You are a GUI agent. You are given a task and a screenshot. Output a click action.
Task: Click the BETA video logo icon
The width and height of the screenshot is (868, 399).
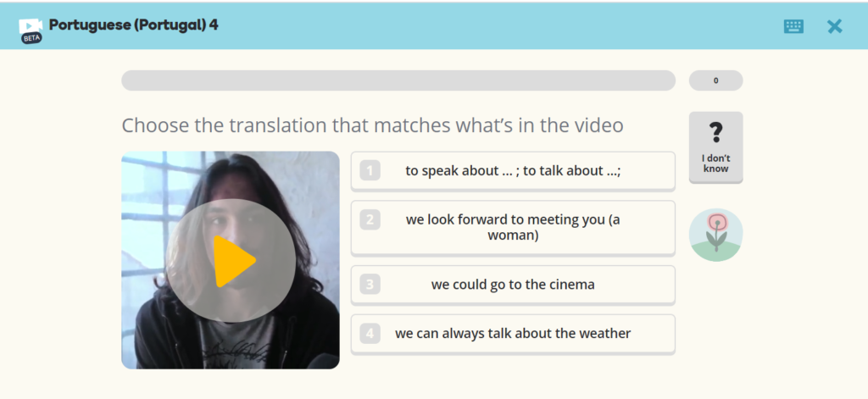[31, 30]
